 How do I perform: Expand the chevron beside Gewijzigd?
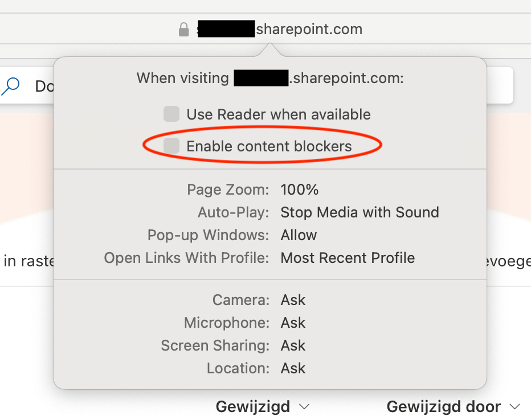[x=304, y=407]
